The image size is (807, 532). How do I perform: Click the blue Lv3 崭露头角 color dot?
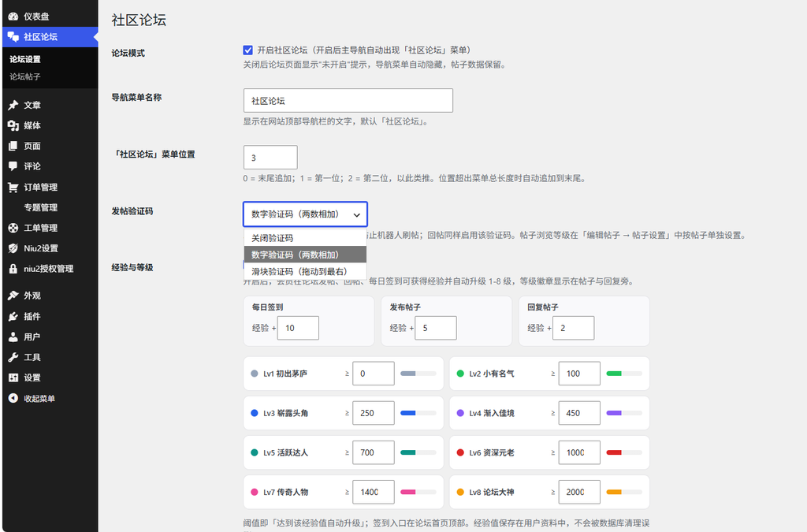point(255,413)
